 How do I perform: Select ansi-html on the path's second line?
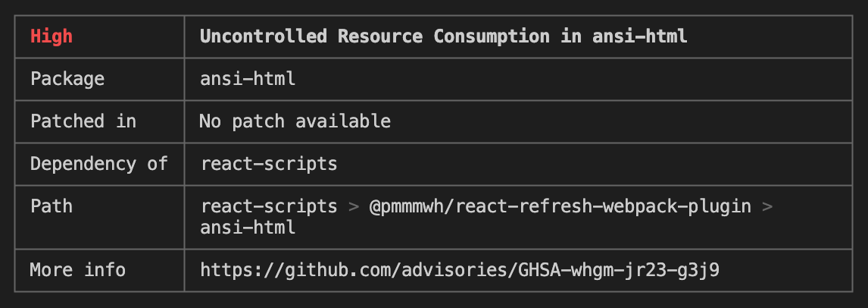(x=248, y=228)
